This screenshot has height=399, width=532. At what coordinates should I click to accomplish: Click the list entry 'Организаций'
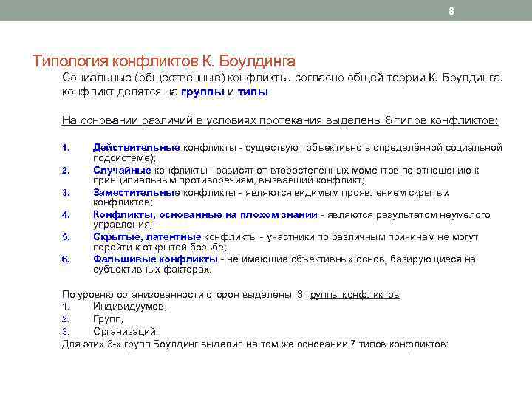pyautogui.click(x=125, y=331)
